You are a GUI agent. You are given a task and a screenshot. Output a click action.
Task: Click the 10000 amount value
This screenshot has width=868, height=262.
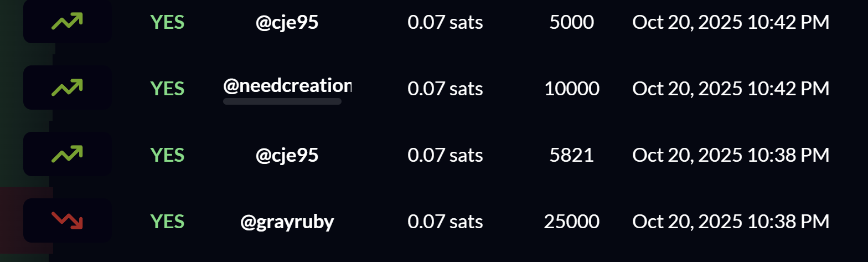(571, 89)
